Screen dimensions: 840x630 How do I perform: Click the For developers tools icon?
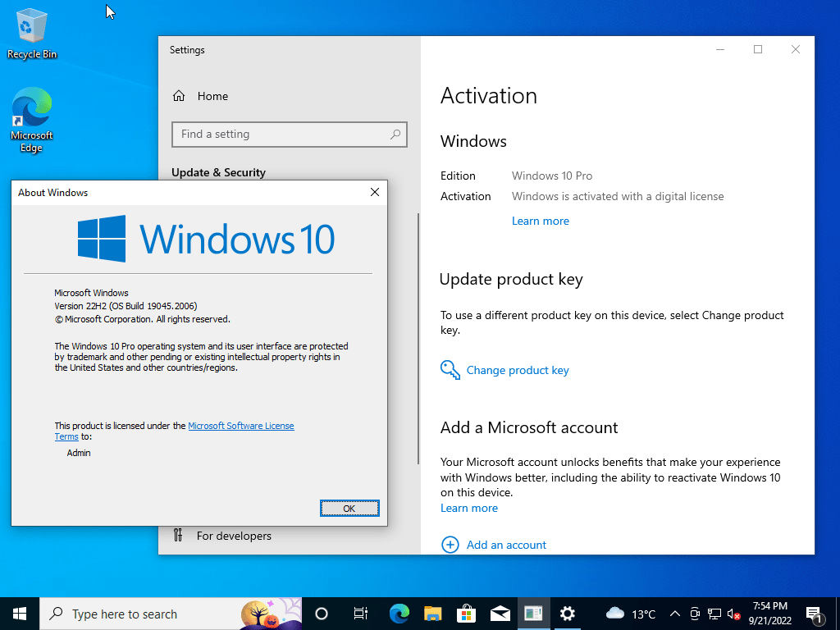pos(178,535)
